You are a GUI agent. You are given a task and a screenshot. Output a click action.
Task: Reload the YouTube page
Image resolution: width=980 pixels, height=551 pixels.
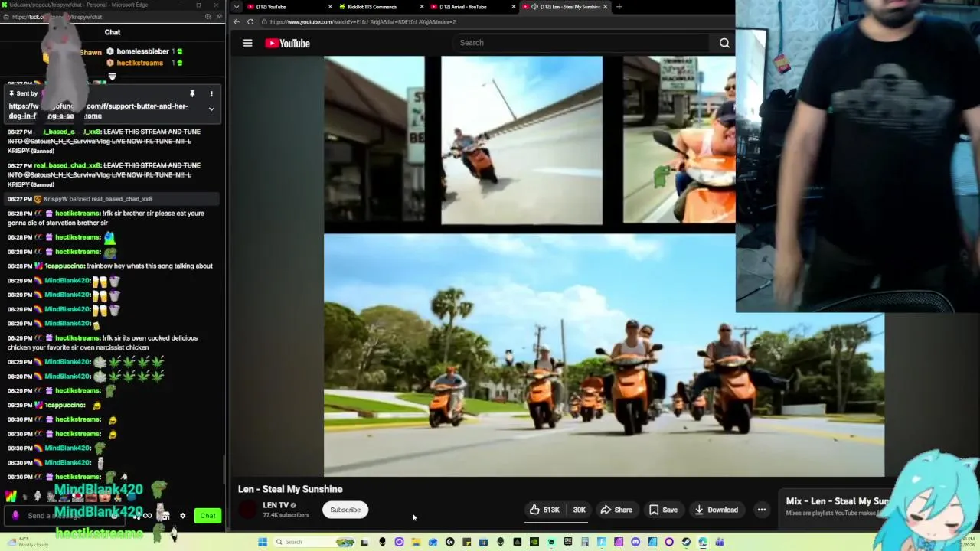pos(250,21)
